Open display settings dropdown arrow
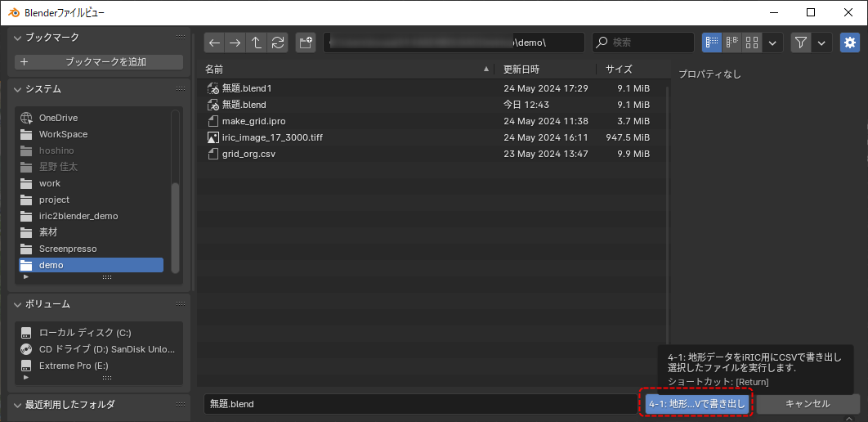Screen dimensions: 868x422 (773, 43)
